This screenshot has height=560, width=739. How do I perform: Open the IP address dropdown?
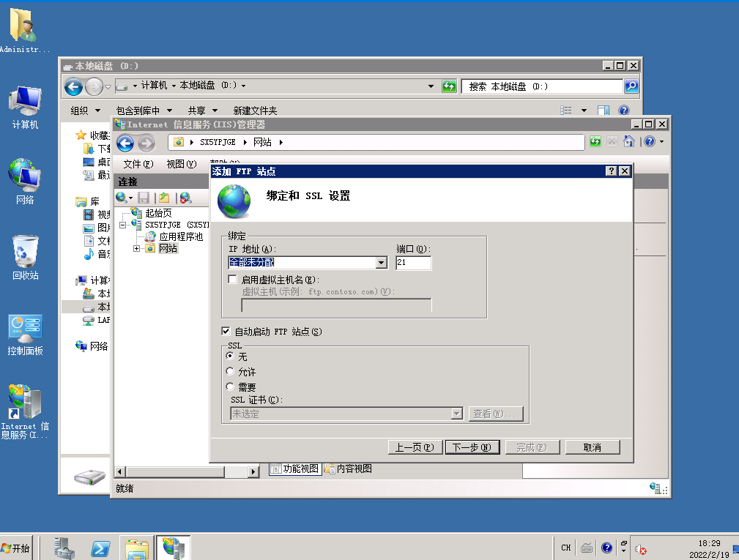382,262
